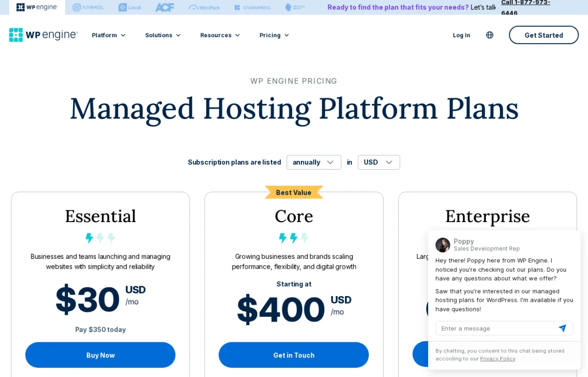Open the USD currency dropdown
This screenshot has height=377, width=588.
point(379,162)
